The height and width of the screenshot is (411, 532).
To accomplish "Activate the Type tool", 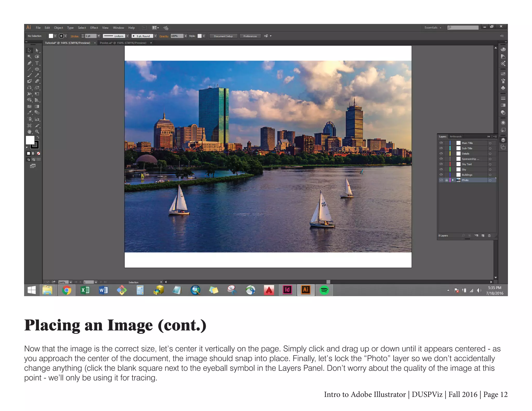I will coord(37,63).
